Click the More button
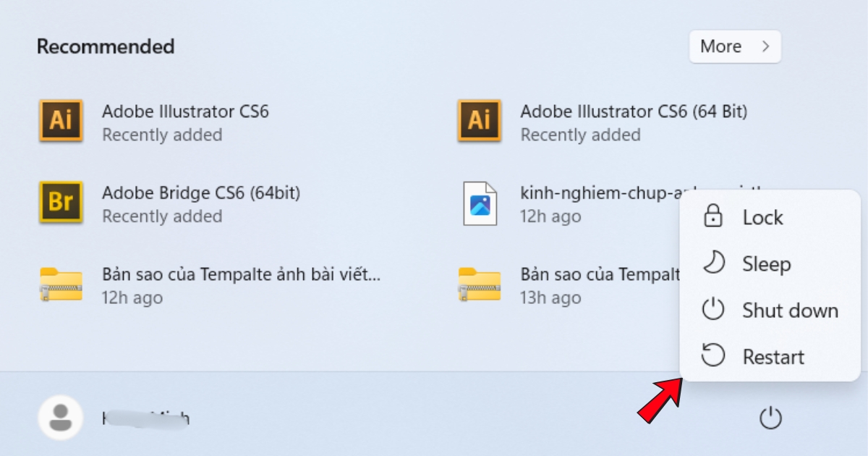Image resolution: width=868 pixels, height=456 pixels. tap(735, 46)
